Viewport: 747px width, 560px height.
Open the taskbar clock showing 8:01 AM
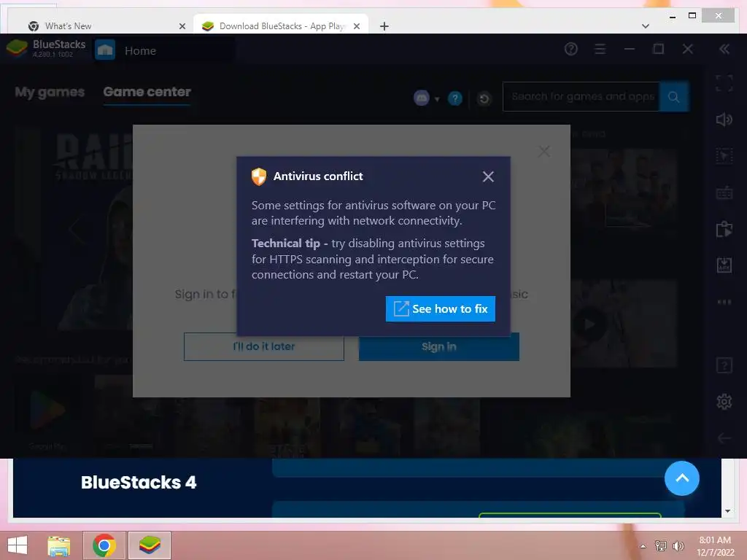tap(715, 545)
